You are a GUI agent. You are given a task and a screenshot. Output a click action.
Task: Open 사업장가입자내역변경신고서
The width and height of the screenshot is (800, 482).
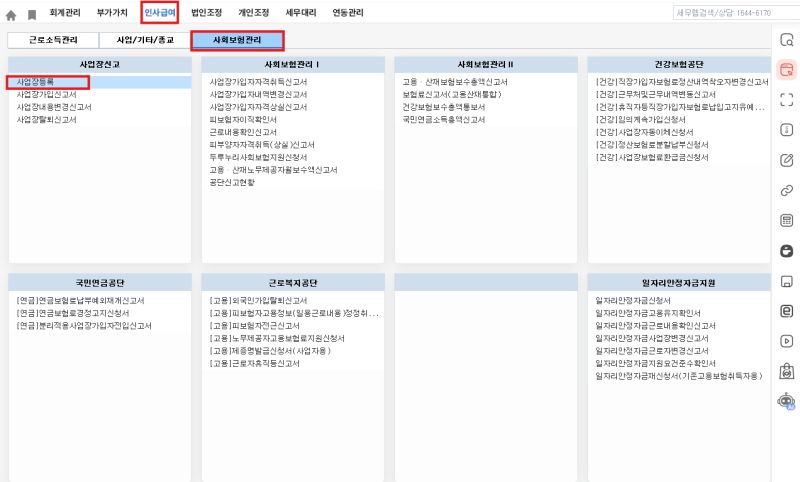tap(258, 94)
